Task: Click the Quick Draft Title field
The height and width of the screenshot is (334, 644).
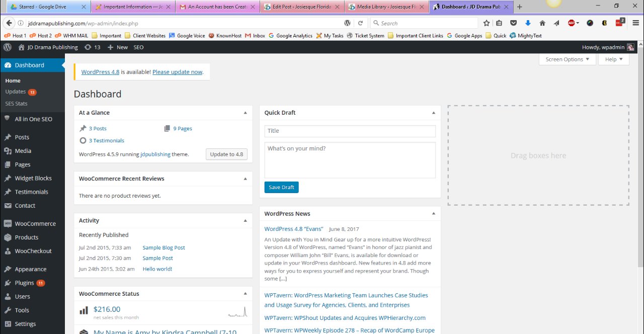Action: 350,131
